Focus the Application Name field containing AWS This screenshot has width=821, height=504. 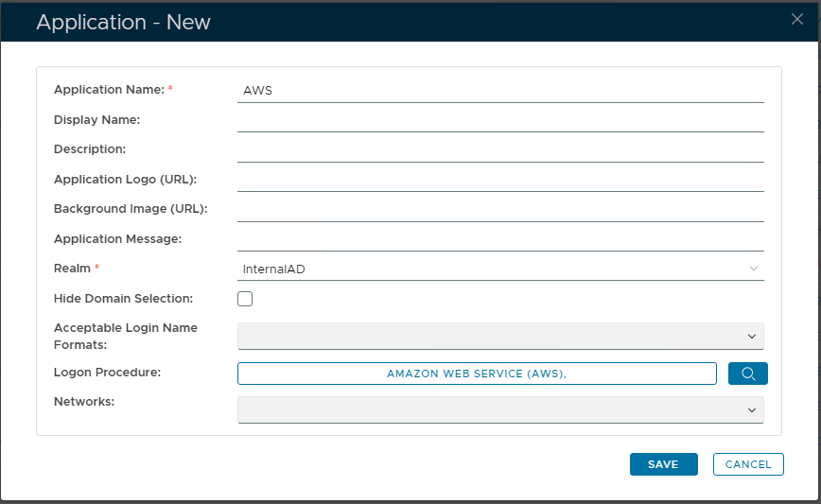[499, 90]
